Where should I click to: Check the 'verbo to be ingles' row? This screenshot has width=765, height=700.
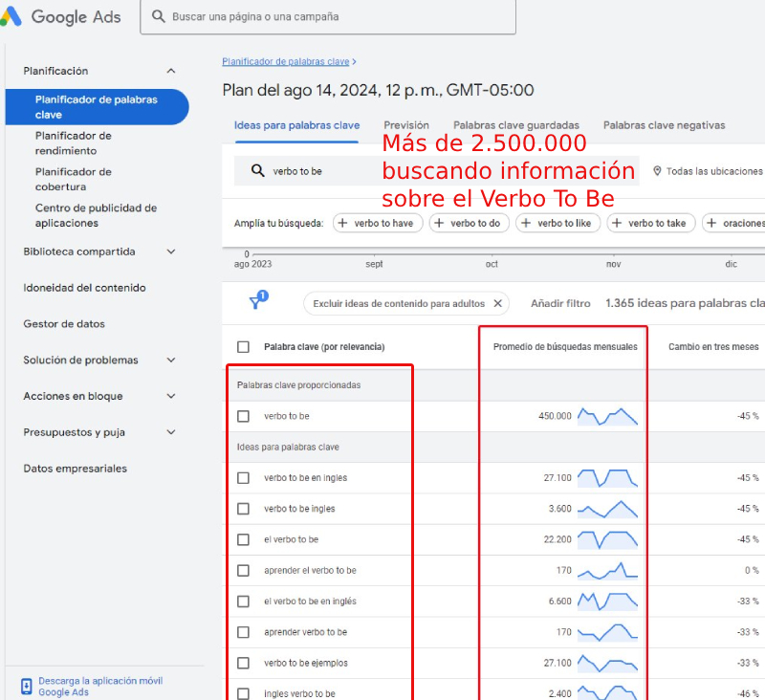[x=243, y=509]
